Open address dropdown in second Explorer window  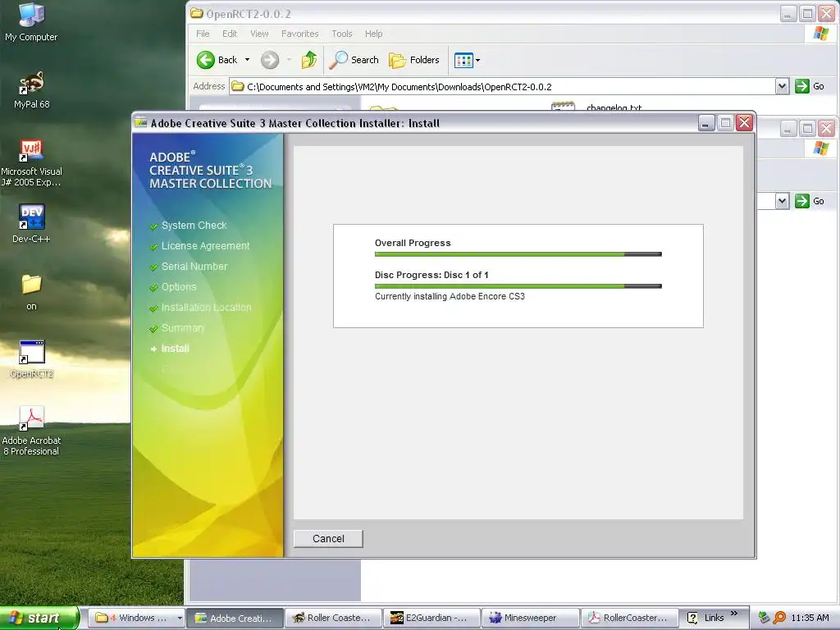click(x=782, y=202)
